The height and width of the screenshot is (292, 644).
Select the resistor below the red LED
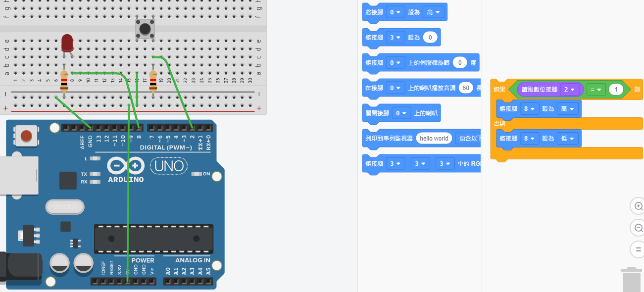point(64,81)
